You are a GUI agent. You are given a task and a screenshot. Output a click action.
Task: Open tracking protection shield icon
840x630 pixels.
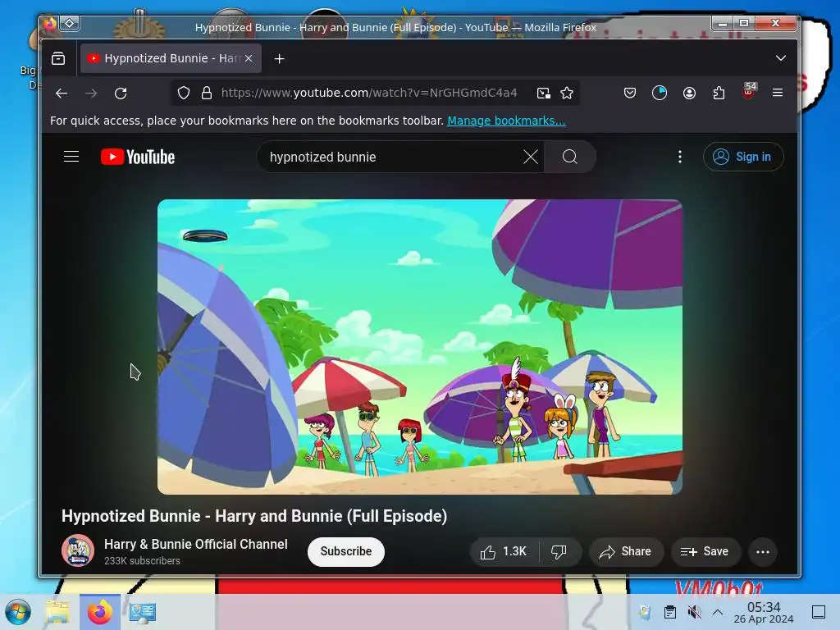[184, 94]
